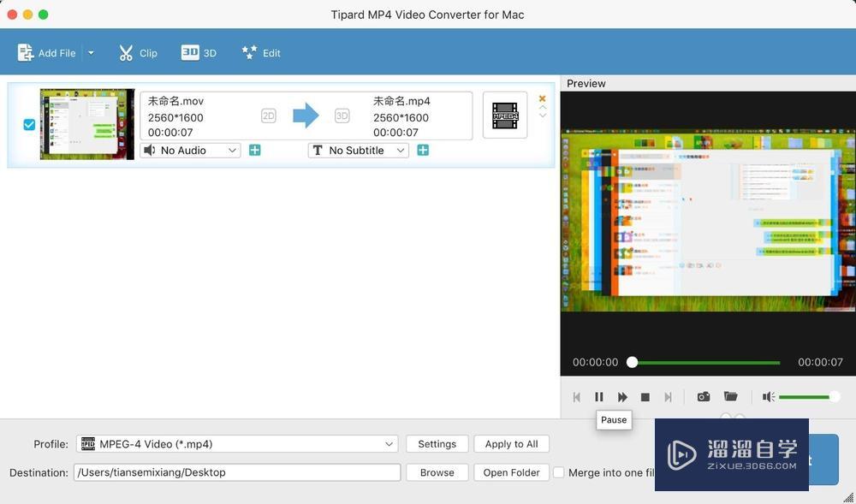Open the 3D settings tool
The height and width of the screenshot is (504, 856).
point(199,53)
